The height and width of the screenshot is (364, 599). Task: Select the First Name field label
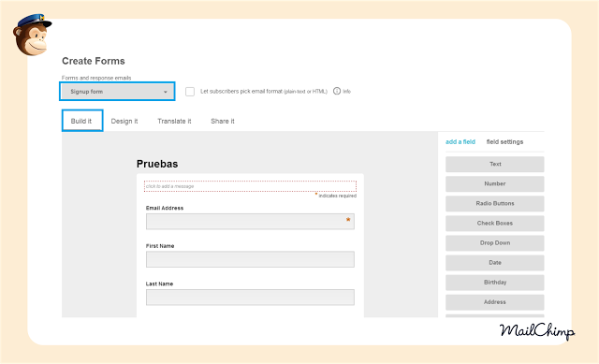(x=160, y=246)
